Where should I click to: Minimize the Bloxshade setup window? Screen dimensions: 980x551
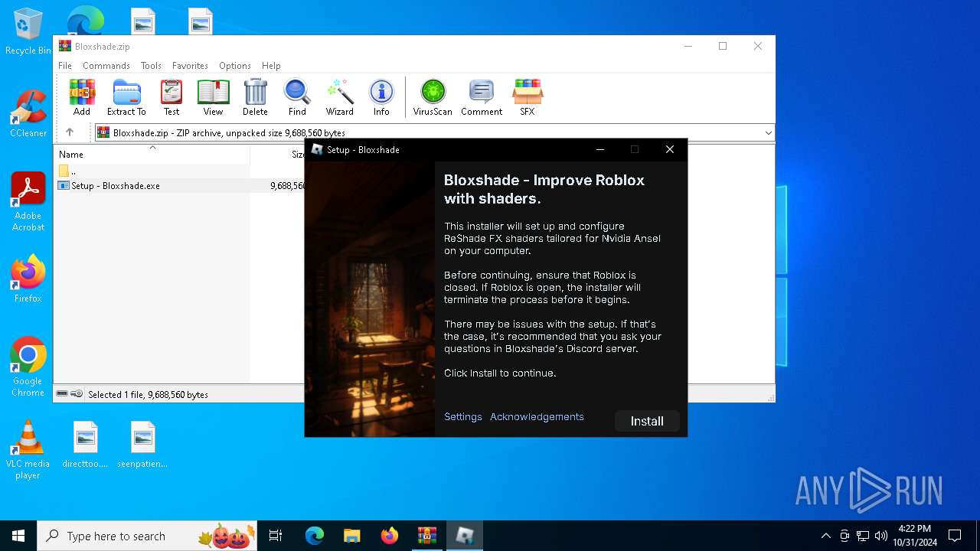pos(600,149)
